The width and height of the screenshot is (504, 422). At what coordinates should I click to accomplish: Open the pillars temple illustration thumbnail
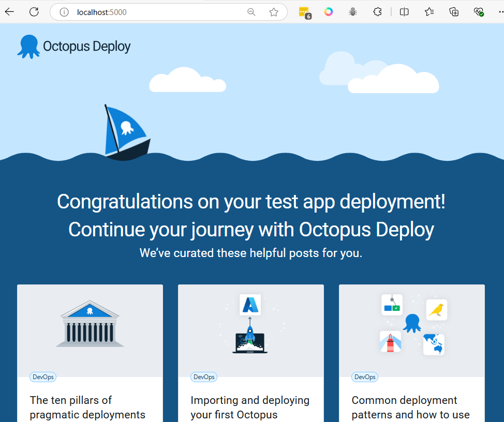point(90,330)
